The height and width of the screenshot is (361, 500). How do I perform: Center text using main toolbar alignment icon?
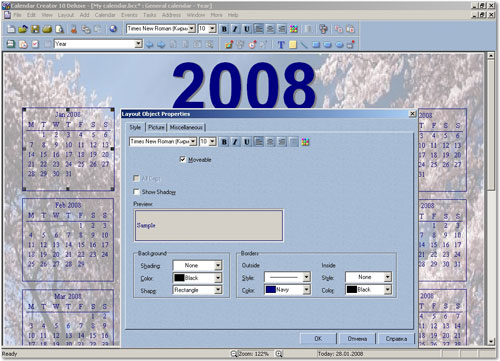point(270,29)
